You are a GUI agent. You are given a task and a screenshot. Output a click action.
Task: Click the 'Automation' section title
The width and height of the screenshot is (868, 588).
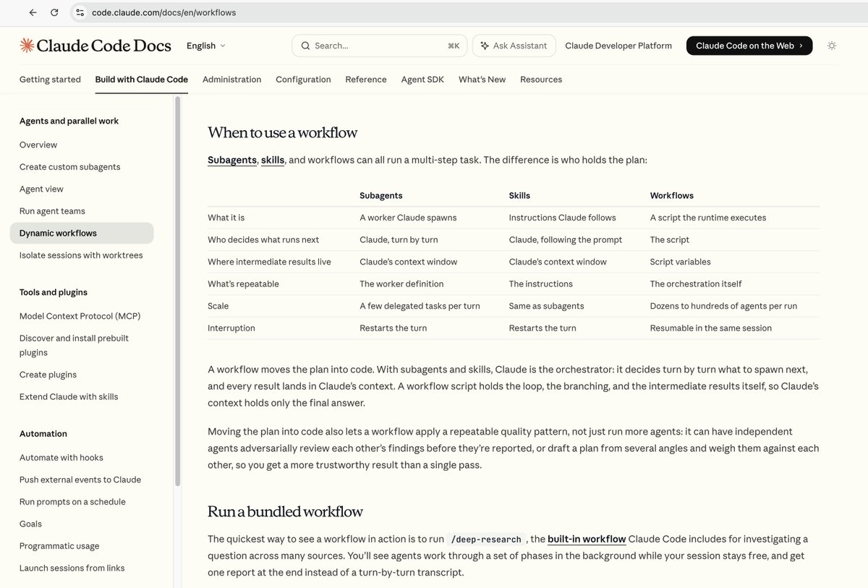43,434
